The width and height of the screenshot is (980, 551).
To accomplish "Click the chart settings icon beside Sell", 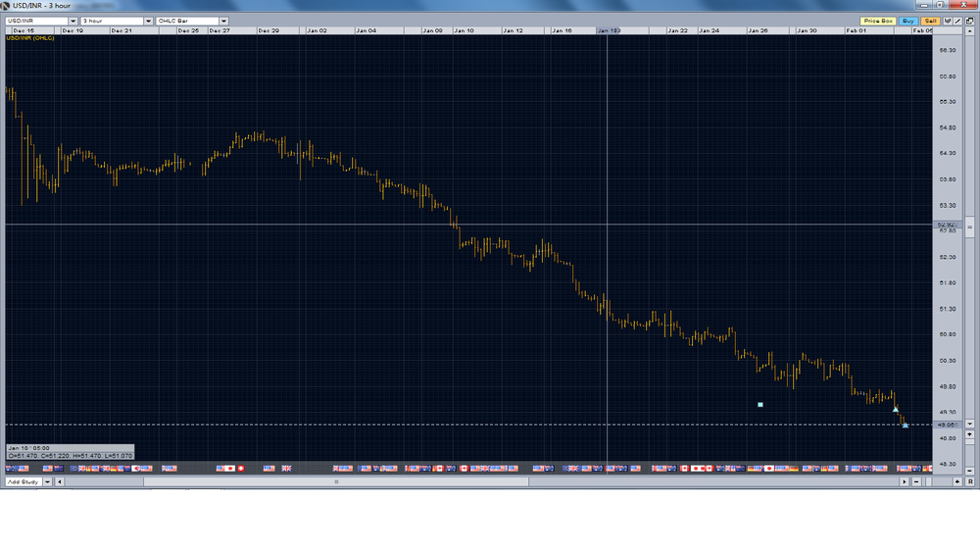I will (x=948, y=21).
